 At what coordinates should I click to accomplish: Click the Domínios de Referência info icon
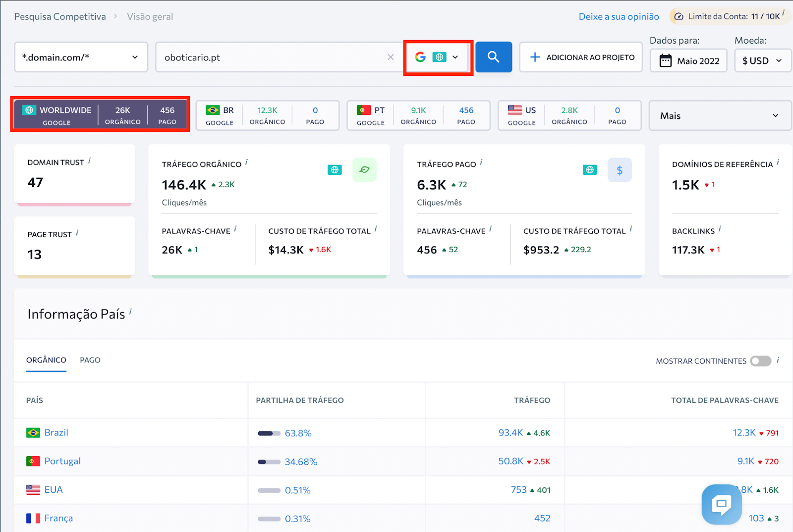tap(778, 162)
